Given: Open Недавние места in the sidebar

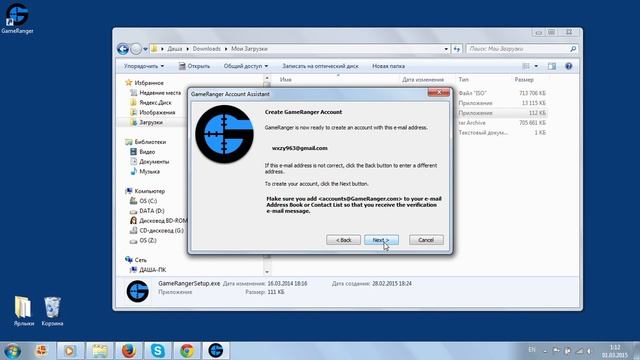Looking at the screenshot, I should pyautogui.click(x=160, y=93).
